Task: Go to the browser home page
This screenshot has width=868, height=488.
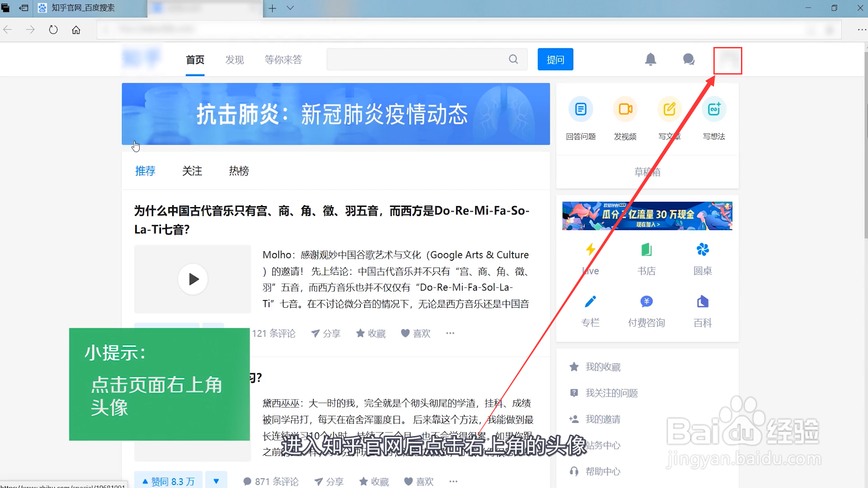Action: point(76,30)
